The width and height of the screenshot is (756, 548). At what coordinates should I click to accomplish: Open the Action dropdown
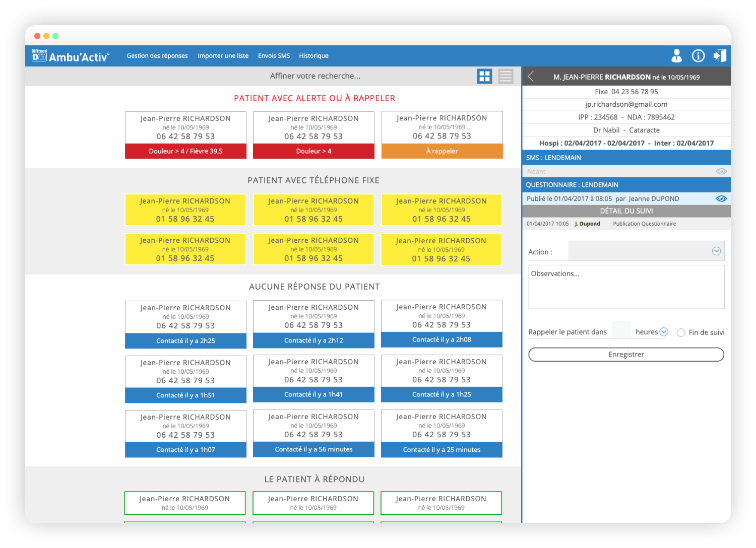(646, 251)
